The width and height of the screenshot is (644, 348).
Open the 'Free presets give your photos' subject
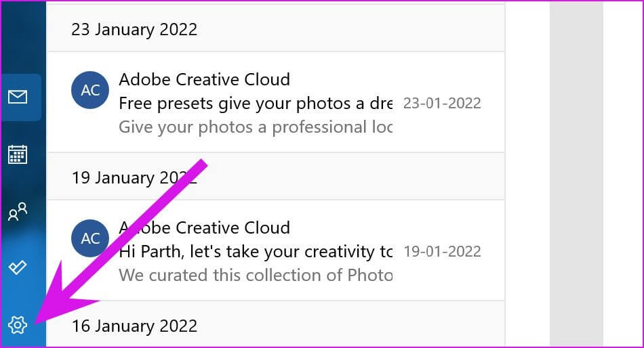(x=256, y=104)
